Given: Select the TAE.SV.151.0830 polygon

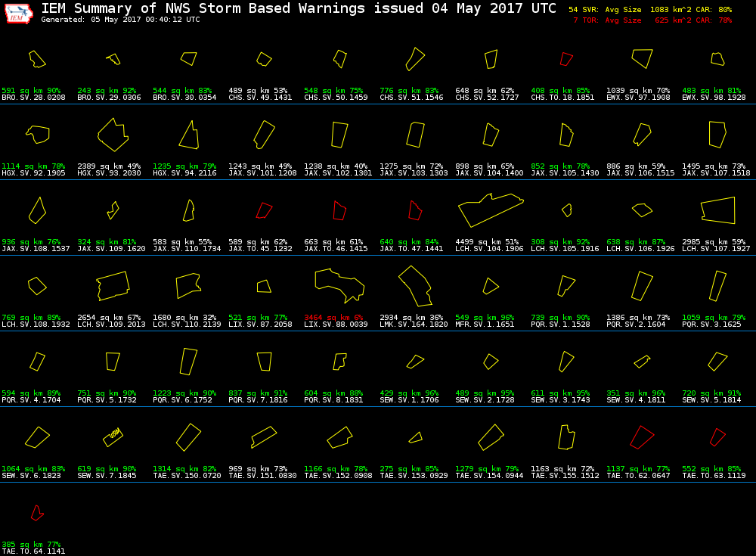Looking at the screenshot, I should (x=264, y=437).
